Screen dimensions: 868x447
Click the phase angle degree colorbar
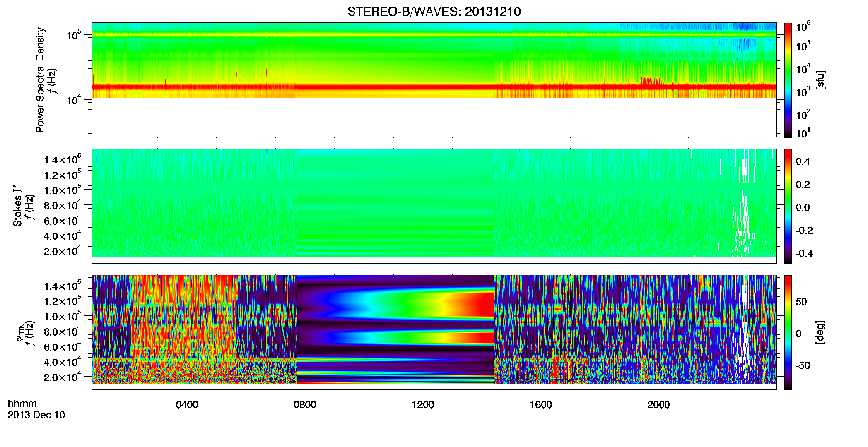click(x=788, y=332)
